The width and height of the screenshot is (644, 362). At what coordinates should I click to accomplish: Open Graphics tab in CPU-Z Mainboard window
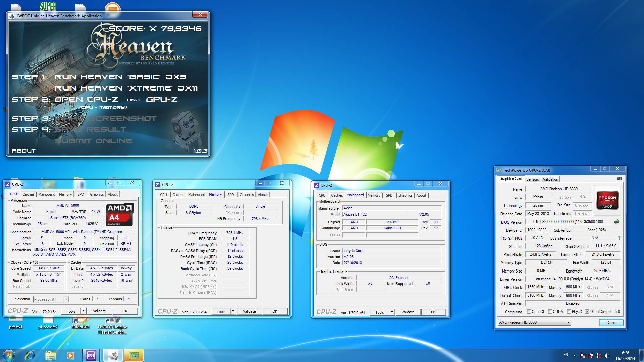point(406,195)
